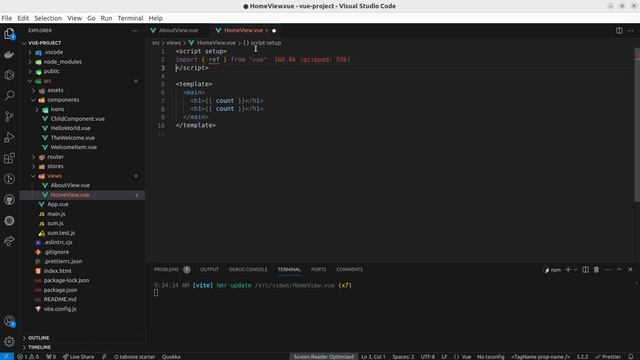Click the editor vertical scrollbar
640x360 pixels.
tap(637, 124)
